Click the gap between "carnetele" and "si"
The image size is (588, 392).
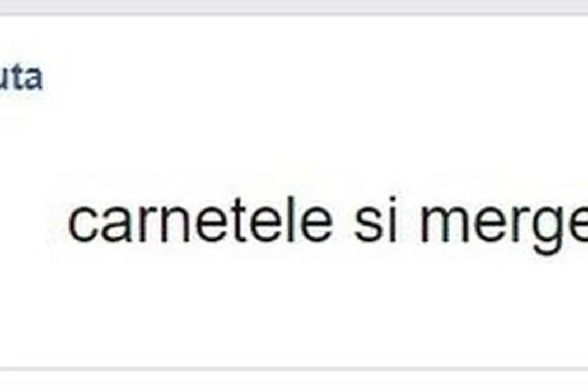344,220
